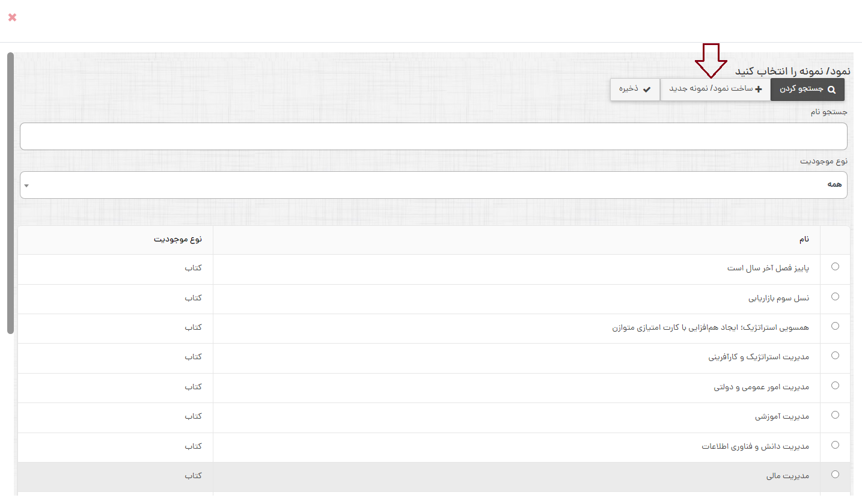Choose the مدیریت آموزشی radio button

(835, 415)
